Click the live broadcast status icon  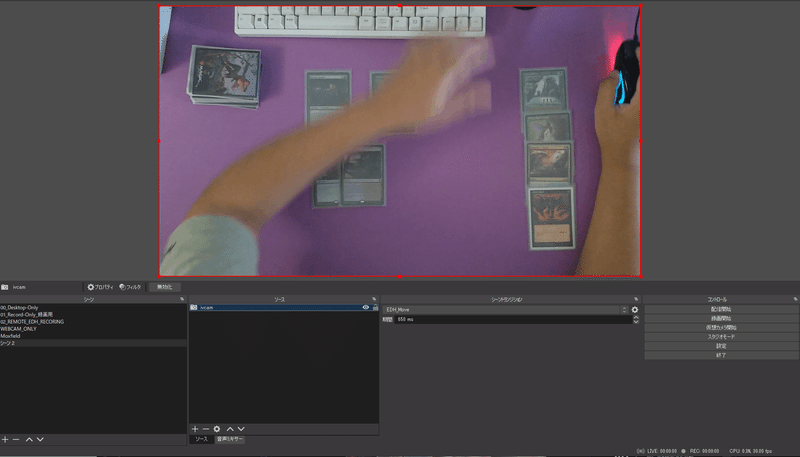(x=640, y=451)
